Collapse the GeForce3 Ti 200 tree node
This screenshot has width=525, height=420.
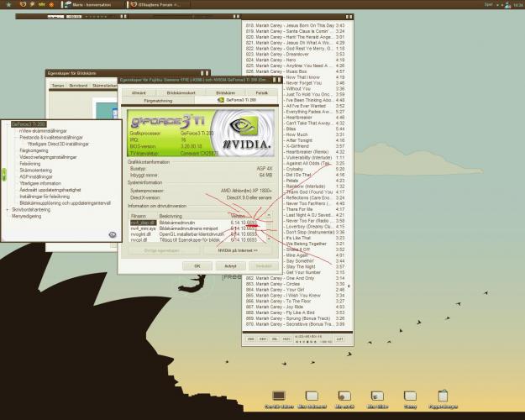click(8, 124)
